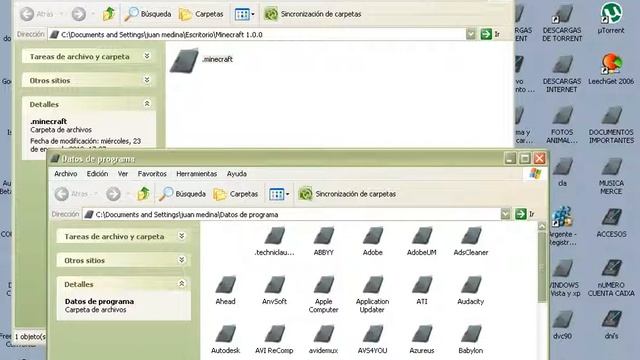Click Búsqueda in Datos de programa toolbar
The width and height of the screenshot is (640, 360).
click(182, 194)
